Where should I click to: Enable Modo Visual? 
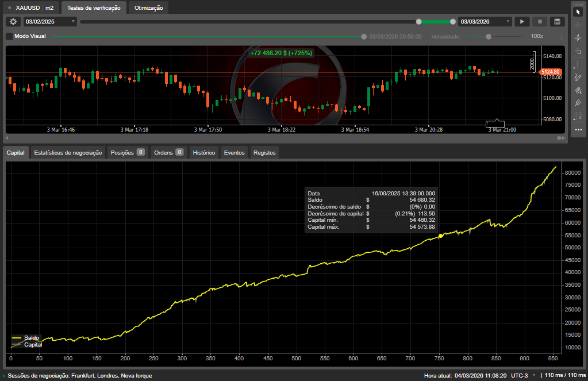[x=8, y=36]
